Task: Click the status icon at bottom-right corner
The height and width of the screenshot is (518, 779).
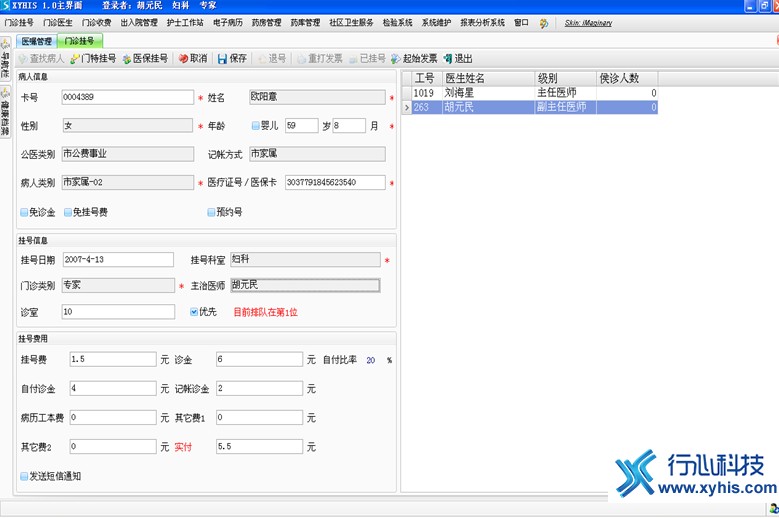Action: click(774, 508)
